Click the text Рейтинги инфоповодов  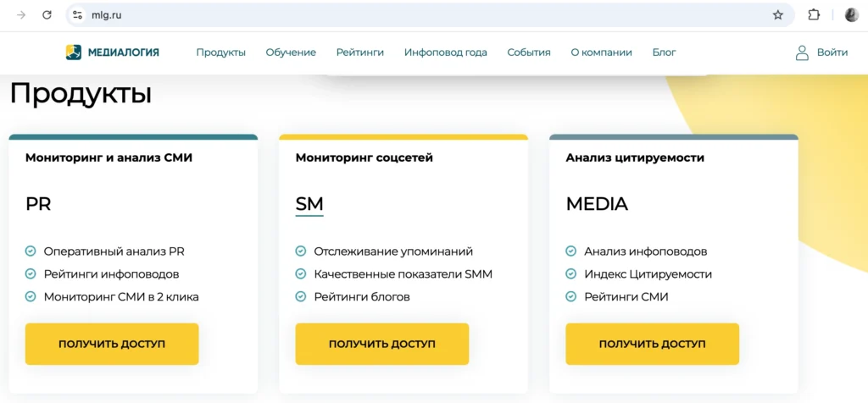click(x=111, y=274)
